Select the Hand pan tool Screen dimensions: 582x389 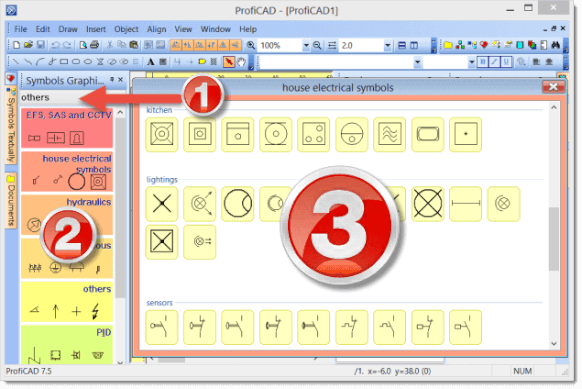click(x=242, y=62)
